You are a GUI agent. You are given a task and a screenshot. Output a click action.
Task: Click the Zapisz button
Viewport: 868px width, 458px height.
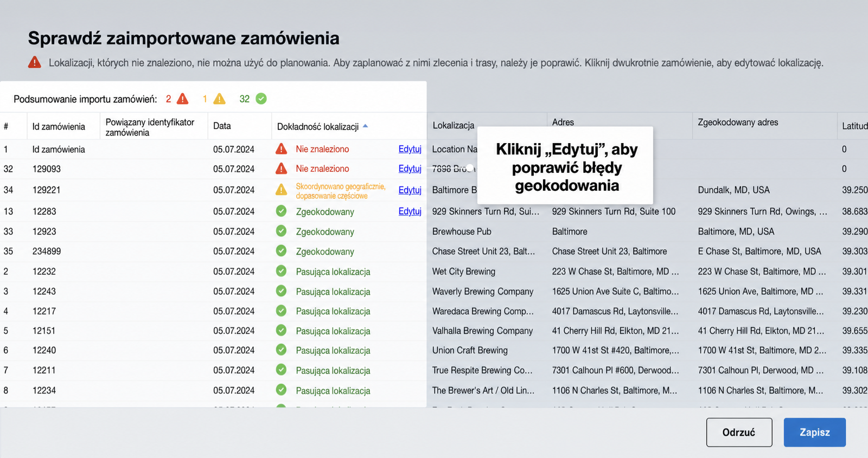(814, 432)
